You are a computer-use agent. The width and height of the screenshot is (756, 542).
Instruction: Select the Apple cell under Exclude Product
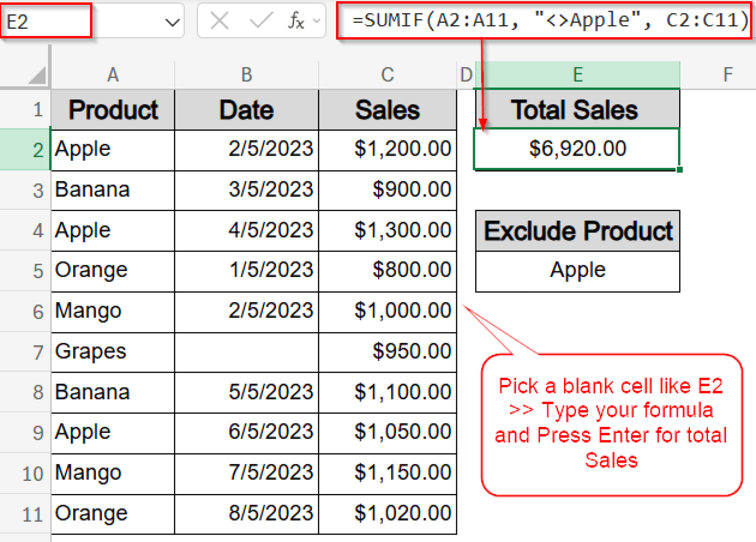[577, 269]
